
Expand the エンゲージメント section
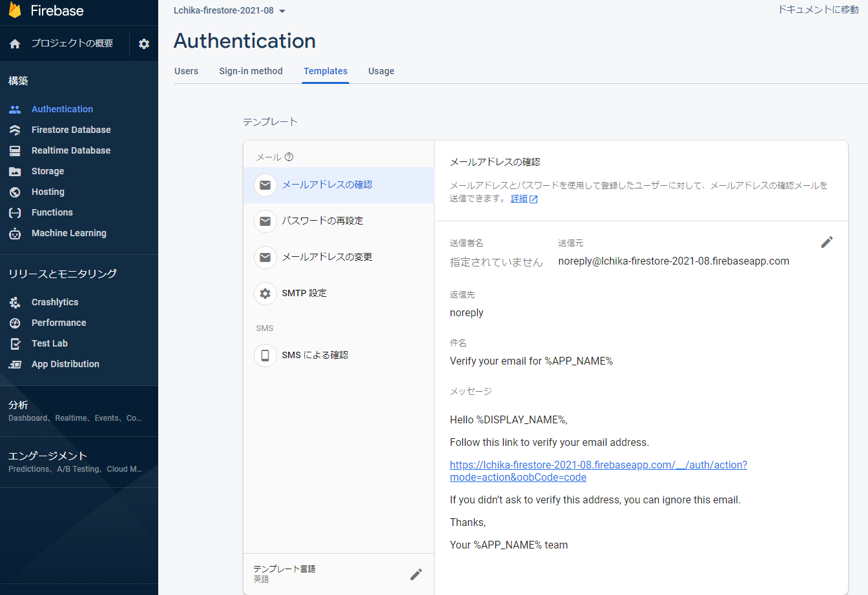tap(79, 462)
